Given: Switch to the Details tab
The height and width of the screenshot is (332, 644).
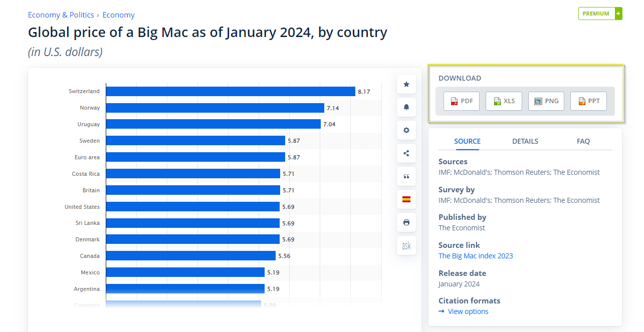Looking at the screenshot, I should 525,141.
